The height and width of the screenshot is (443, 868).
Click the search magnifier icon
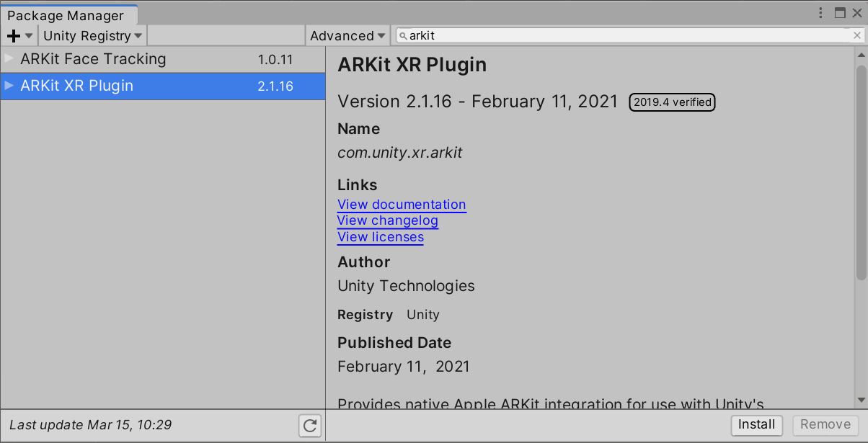(403, 35)
